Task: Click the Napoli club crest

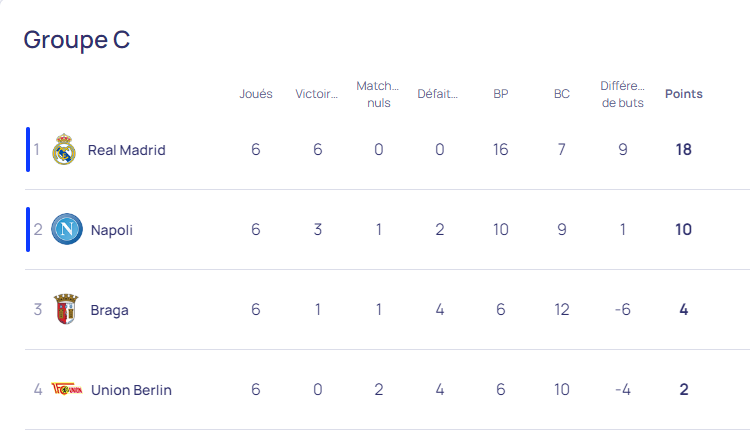Action: click(67, 230)
